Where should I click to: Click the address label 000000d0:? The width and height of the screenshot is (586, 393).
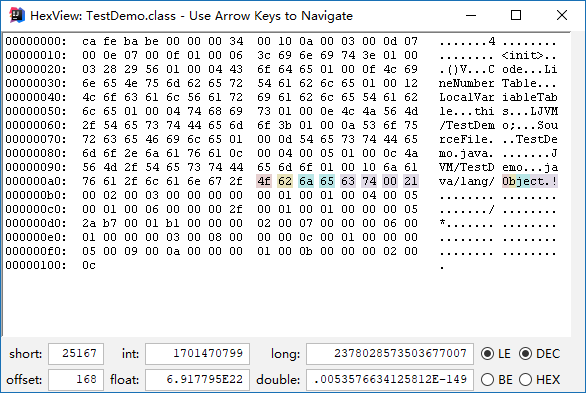(x=36, y=223)
